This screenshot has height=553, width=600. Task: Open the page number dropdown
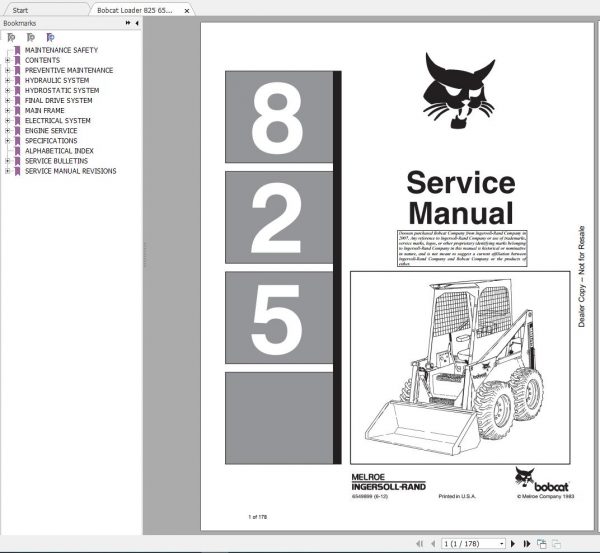502,544
